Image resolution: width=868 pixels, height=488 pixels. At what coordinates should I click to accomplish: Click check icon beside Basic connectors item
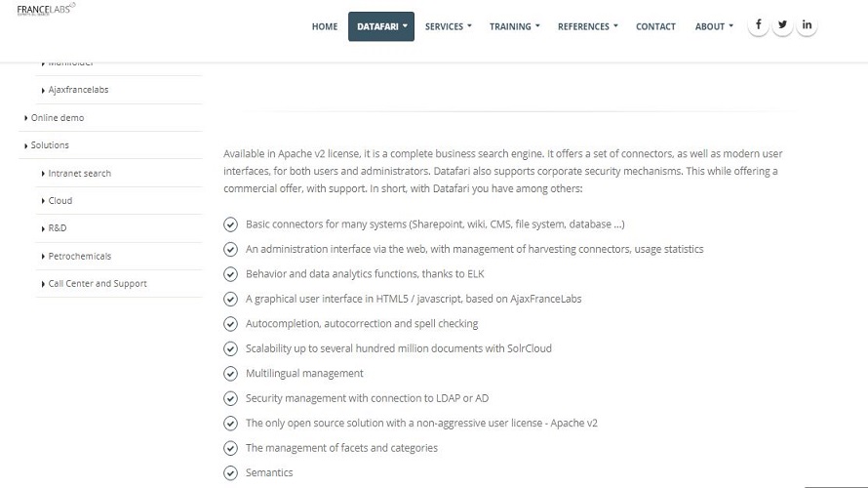coord(230,224)
